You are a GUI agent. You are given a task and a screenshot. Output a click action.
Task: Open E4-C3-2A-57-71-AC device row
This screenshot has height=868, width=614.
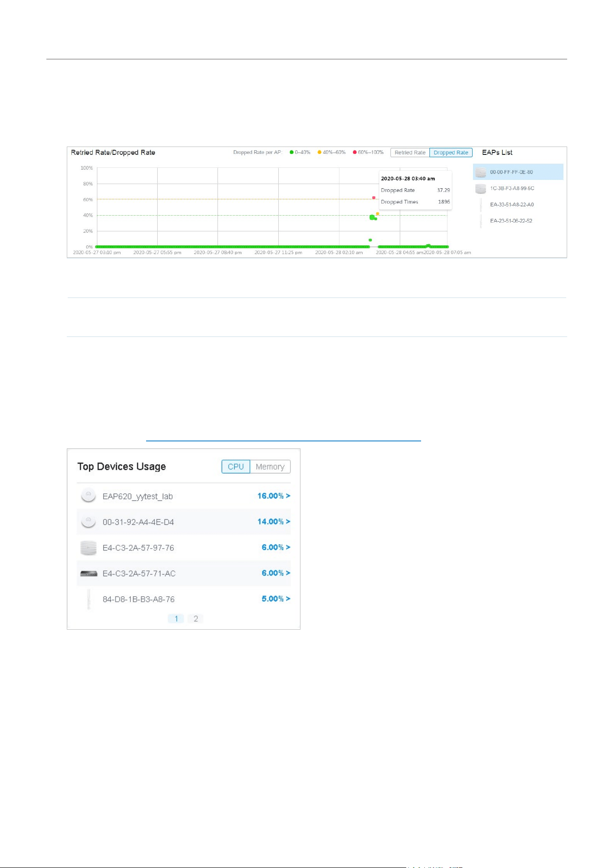click(x=184, y=574)
